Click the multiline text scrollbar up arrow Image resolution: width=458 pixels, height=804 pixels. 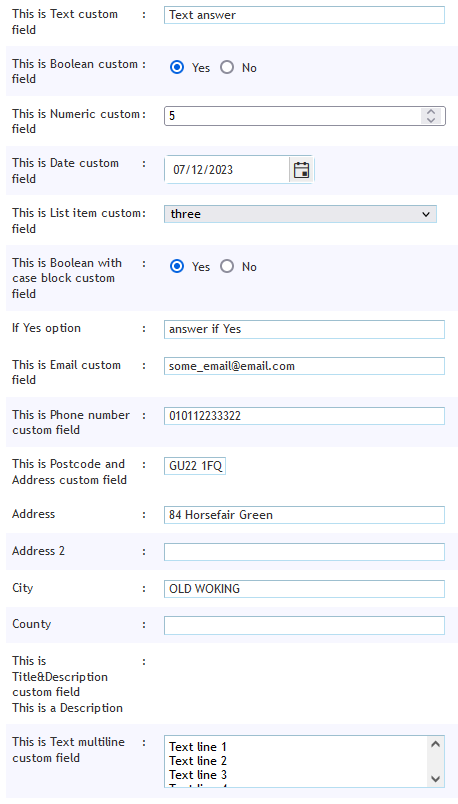pos(435,744)
